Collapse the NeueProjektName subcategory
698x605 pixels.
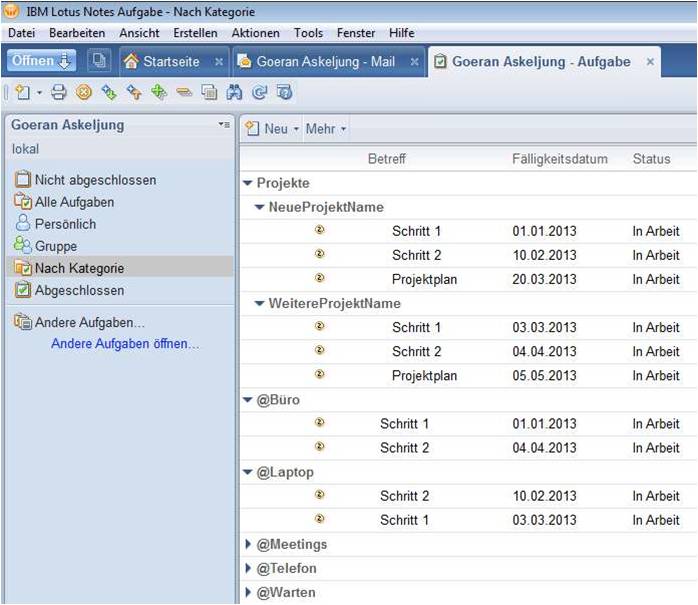point(260,207)
